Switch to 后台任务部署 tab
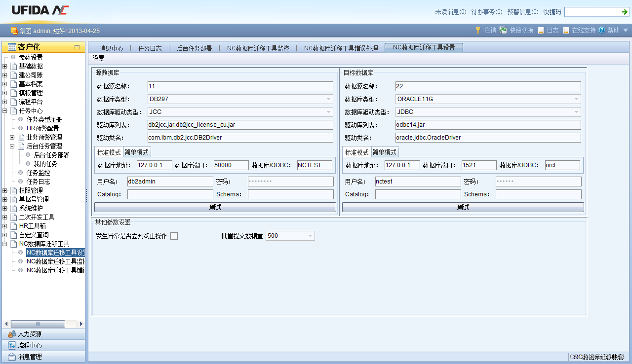The height and width of the screenshot is (364, 632). 194,48
